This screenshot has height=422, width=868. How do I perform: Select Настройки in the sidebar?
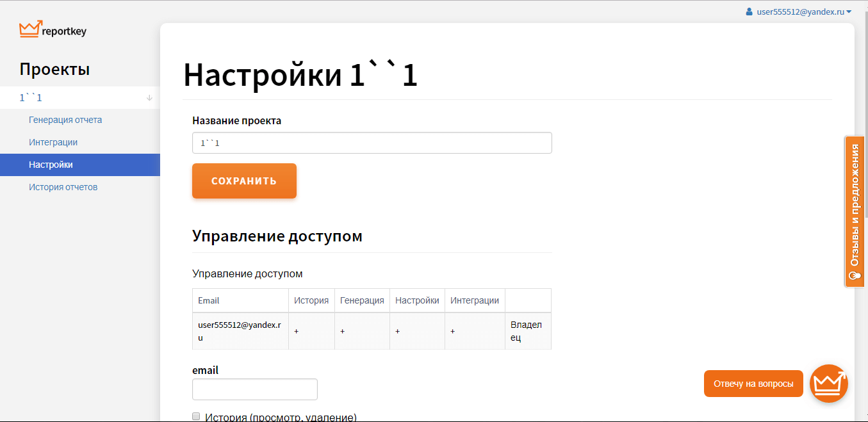click(51, 165)
